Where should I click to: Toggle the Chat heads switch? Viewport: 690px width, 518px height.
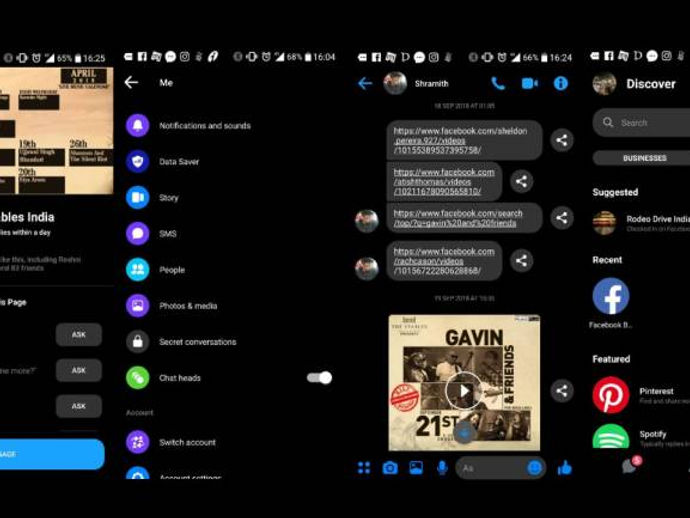[319, 378]
